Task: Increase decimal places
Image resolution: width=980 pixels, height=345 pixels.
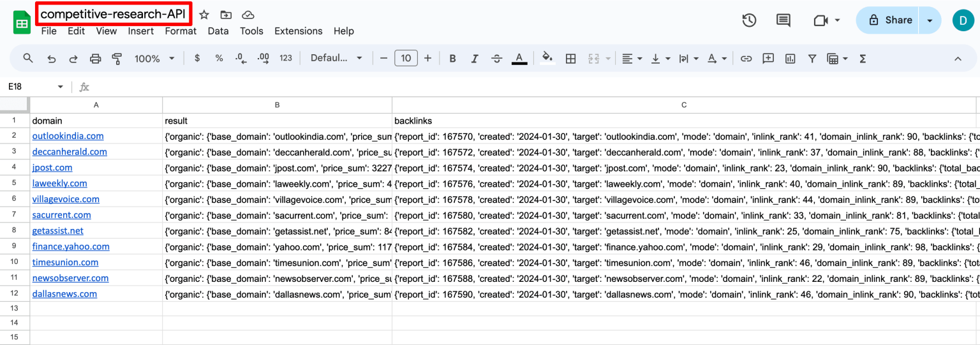Action: 263,58
